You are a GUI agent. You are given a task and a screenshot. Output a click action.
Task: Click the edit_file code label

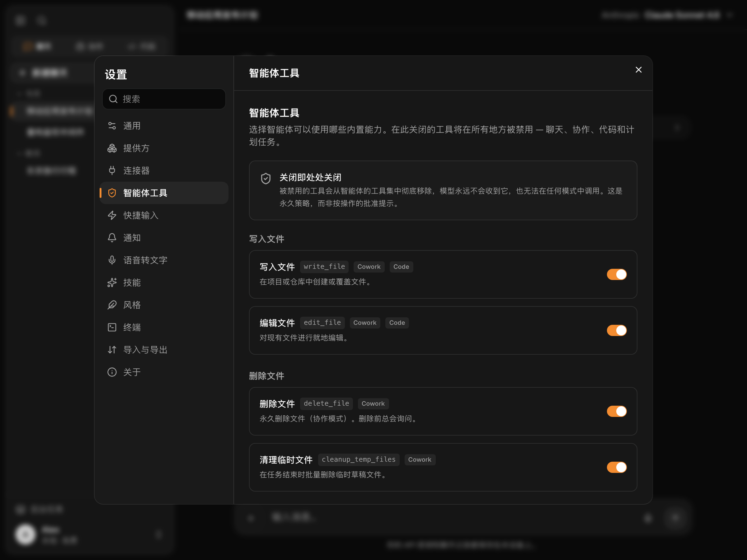pyautogui.click(x=322, y=323)
